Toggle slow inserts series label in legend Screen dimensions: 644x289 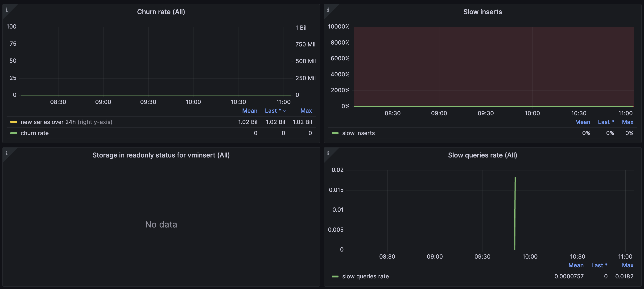[358, 133]
